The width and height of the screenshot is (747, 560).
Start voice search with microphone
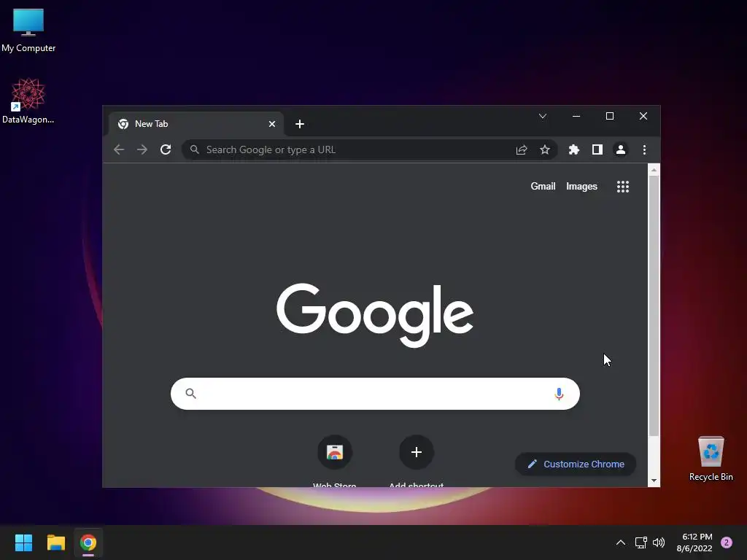point(559,394)
